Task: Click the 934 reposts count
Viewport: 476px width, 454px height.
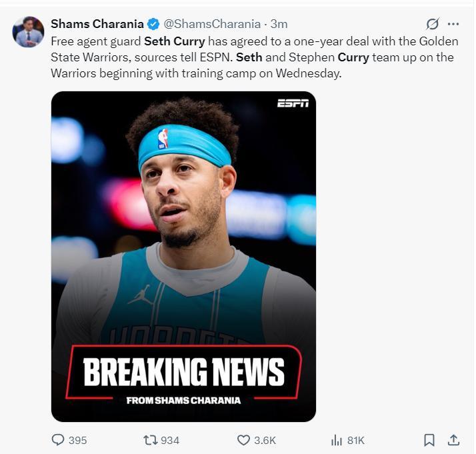Action: pos(170,440)
